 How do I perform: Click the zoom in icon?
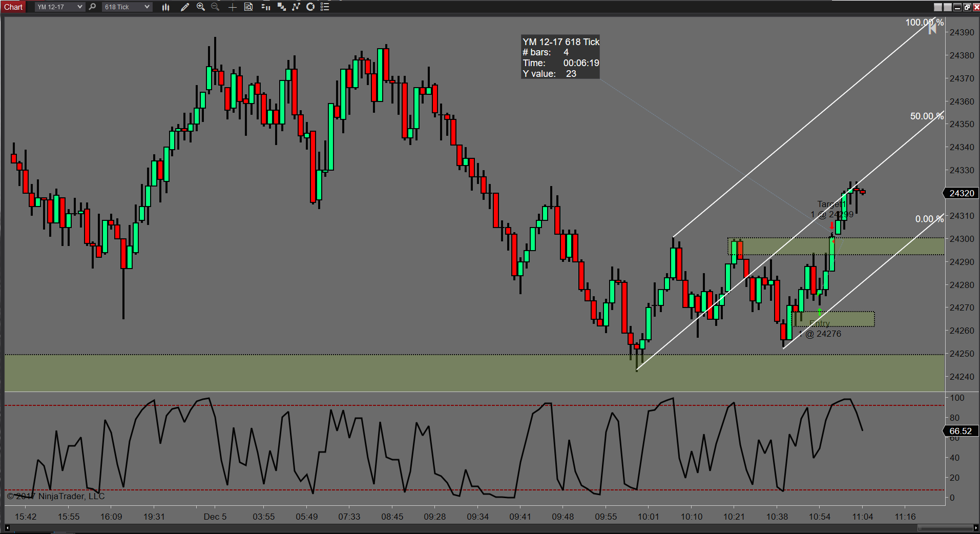coord(201,7)
